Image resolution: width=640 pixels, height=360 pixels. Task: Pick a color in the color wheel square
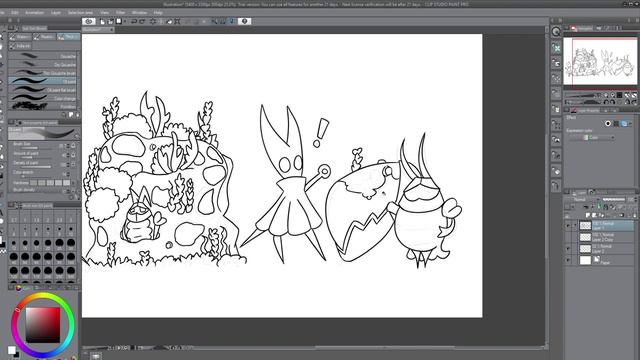pyautogui.click(x=43, y=325)
